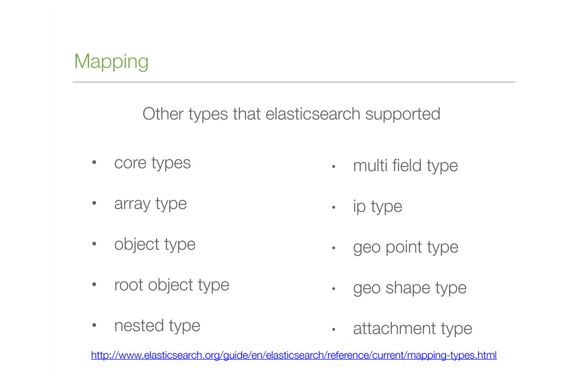Click the bullet dot before 'multi field type'
This screenshot has height=381, width=588.
[x=334, y=166]
